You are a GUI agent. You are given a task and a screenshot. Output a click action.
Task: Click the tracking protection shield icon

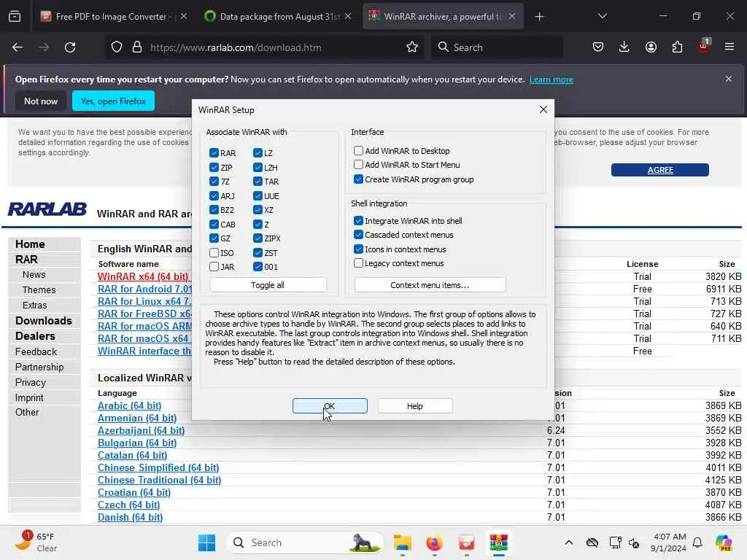tap(117, 47)
